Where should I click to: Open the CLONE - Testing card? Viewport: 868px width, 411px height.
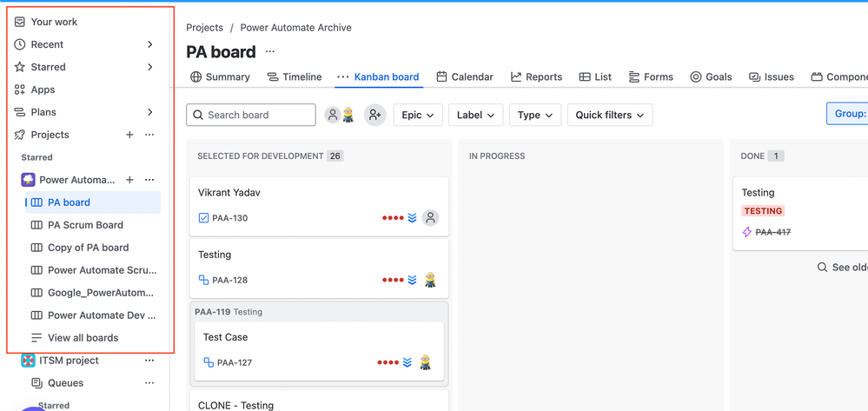[x=319, y=401]
